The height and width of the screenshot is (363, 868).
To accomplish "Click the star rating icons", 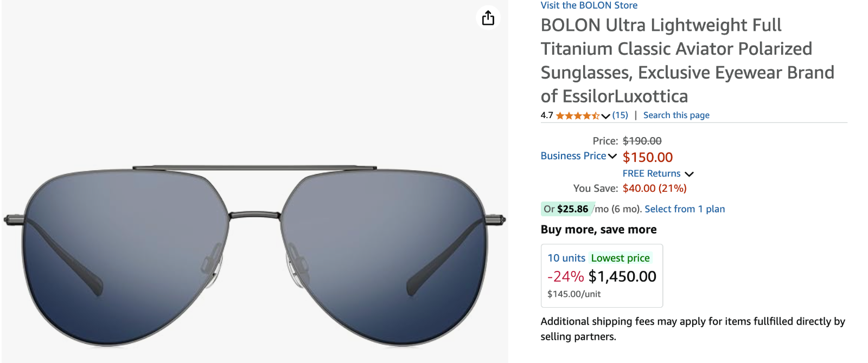I will point(577,115).
